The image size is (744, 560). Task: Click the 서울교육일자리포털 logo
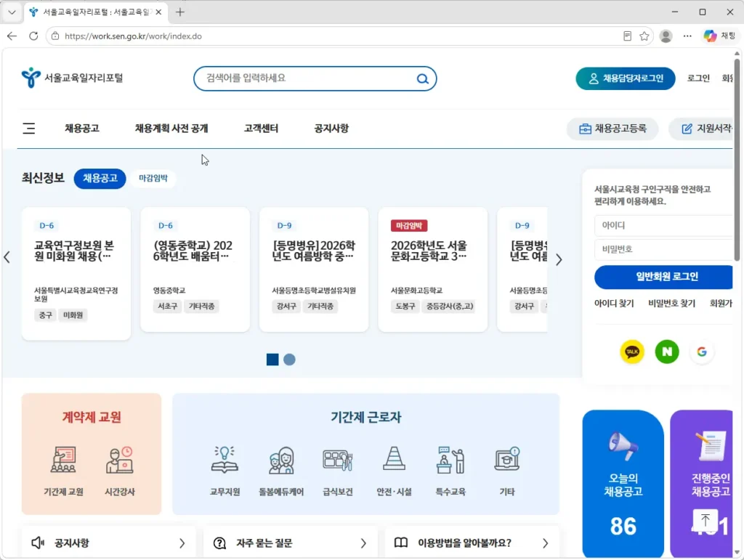coord(72,78)
